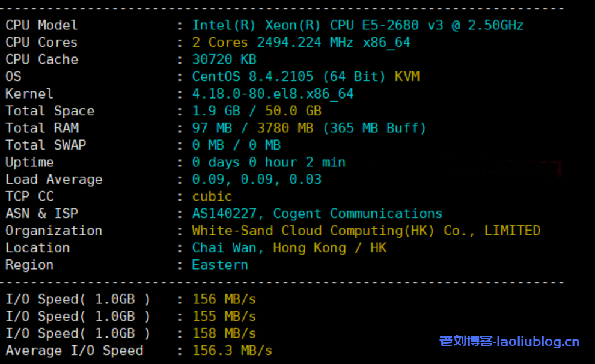Click the laoliublog.cn watermark link
The height and width of the screenshot is (364, 595).
pyautogui.click(x=509, y=342)
